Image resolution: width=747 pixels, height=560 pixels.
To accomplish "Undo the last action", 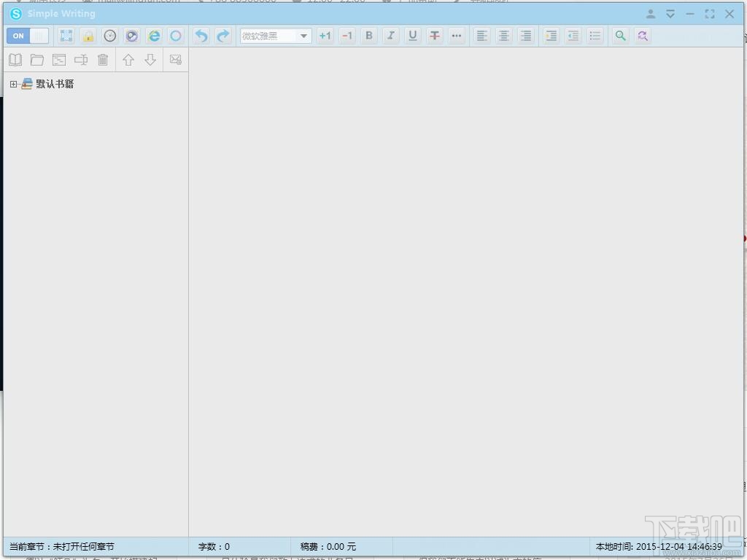I will 201,36.
